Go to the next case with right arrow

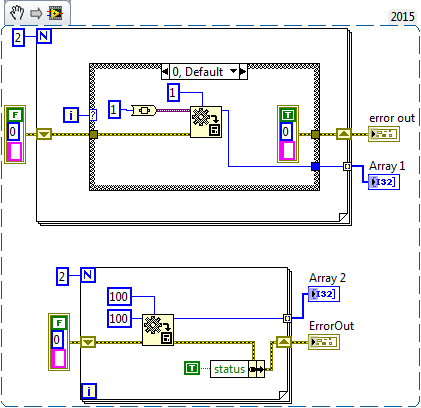[x=243, y=72]
